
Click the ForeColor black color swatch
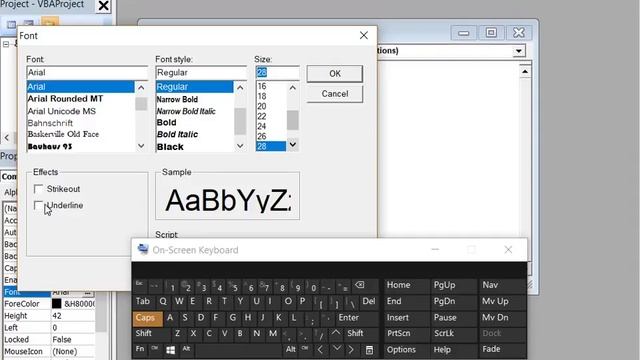click(57, 304)
